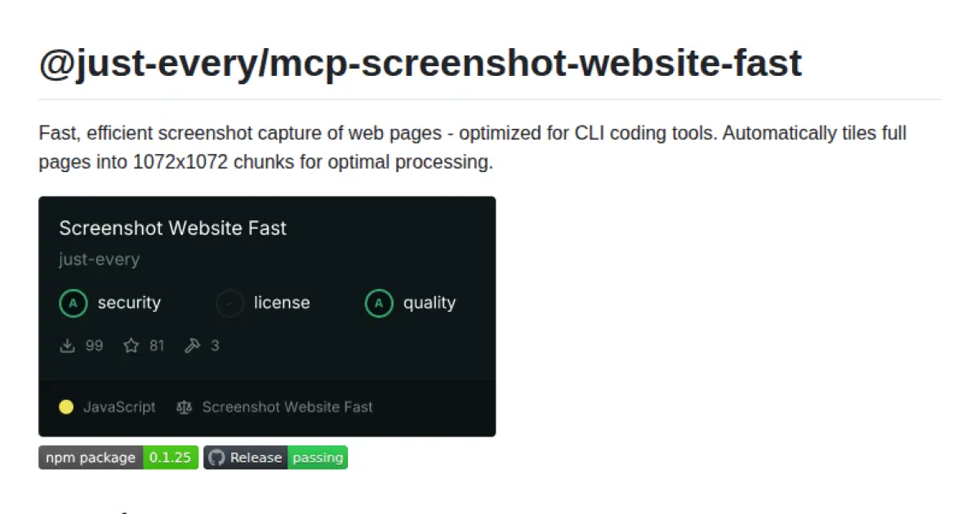Click the security grade A circle
The width and height of the screenshot is (980, 514).
click(73, 303)
